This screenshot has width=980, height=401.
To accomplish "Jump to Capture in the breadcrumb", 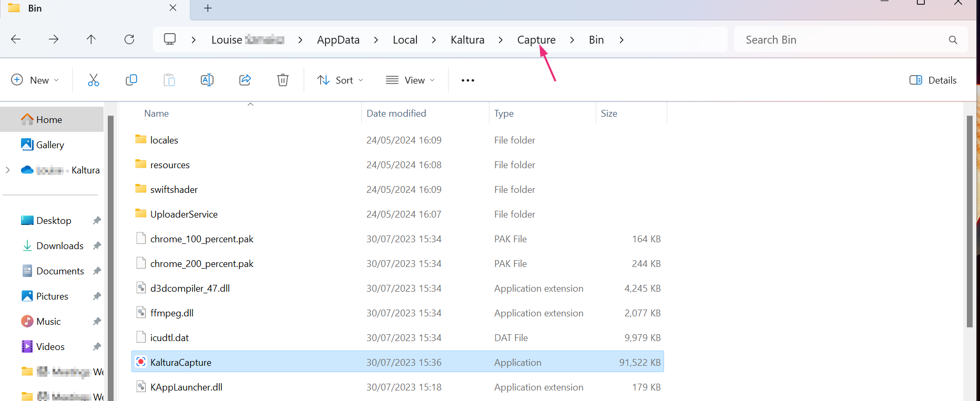I will [536, 40].
